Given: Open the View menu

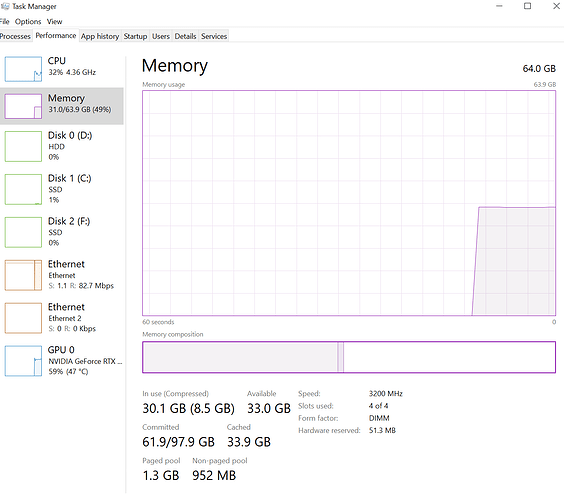Looking at the screenshot, I should pos(54,22).
